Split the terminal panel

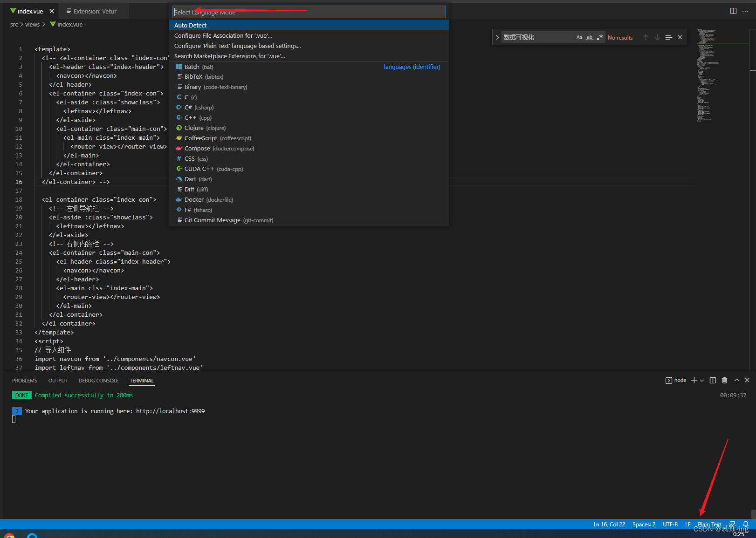(713, 381)
